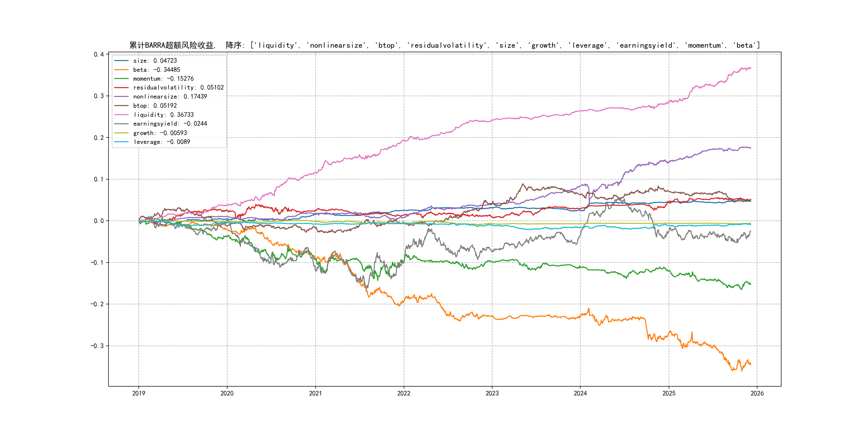Click the 'earningsyield: -0.0244' legend label

[x=170, y=124]
